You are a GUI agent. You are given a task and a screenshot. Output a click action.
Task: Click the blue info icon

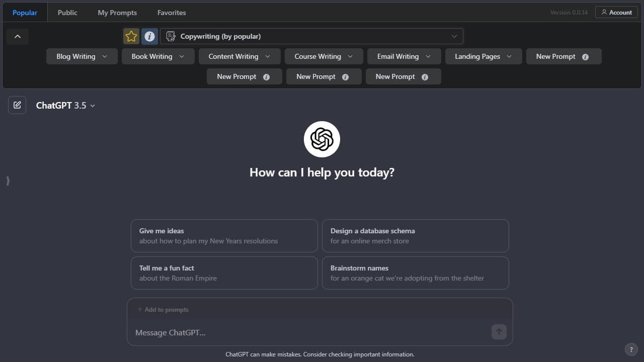tap(149, 36)
